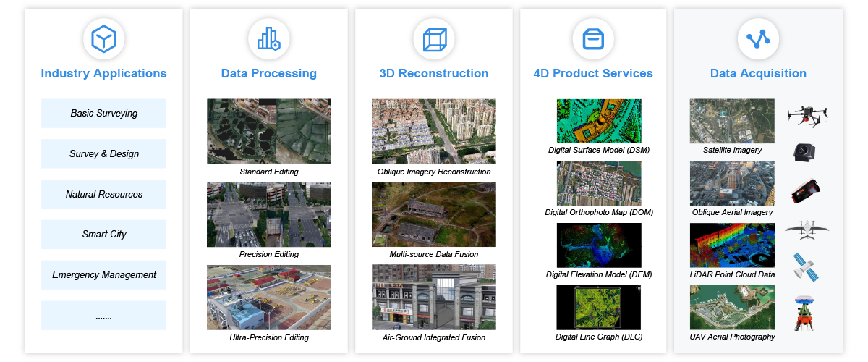View the Oblique Imagery Reconstruction image
The image size is (868, 362).
(434, 132)
